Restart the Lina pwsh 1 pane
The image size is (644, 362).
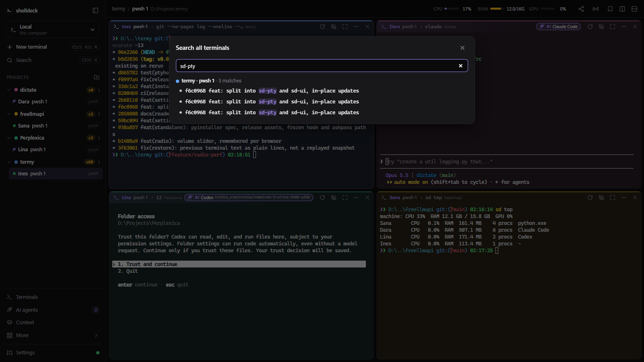322,197
